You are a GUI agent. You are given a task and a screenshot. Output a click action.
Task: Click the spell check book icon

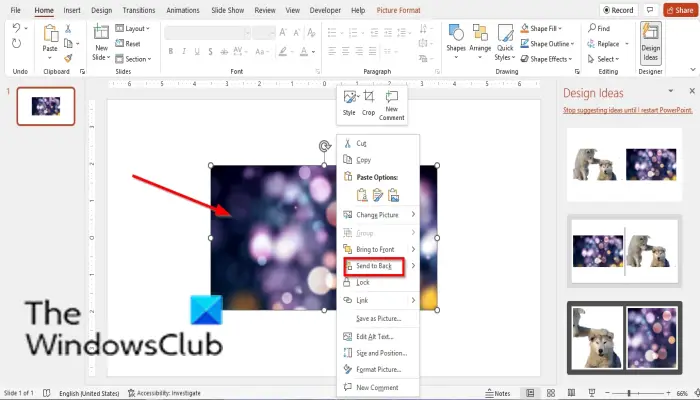(46, 393)
